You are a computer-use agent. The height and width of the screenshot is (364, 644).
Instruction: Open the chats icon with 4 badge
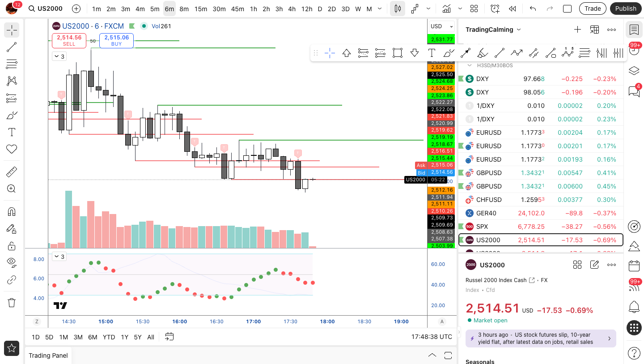pos(634,91)
